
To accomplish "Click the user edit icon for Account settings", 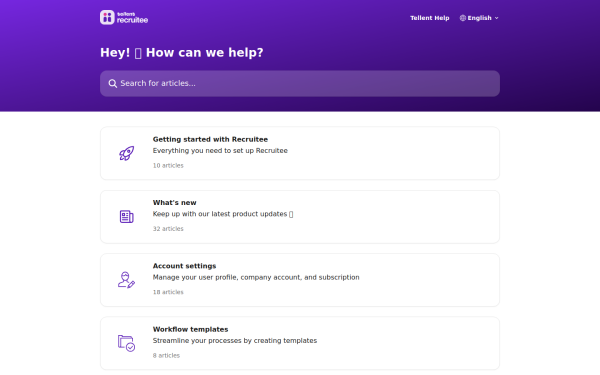I will (126, 280).
